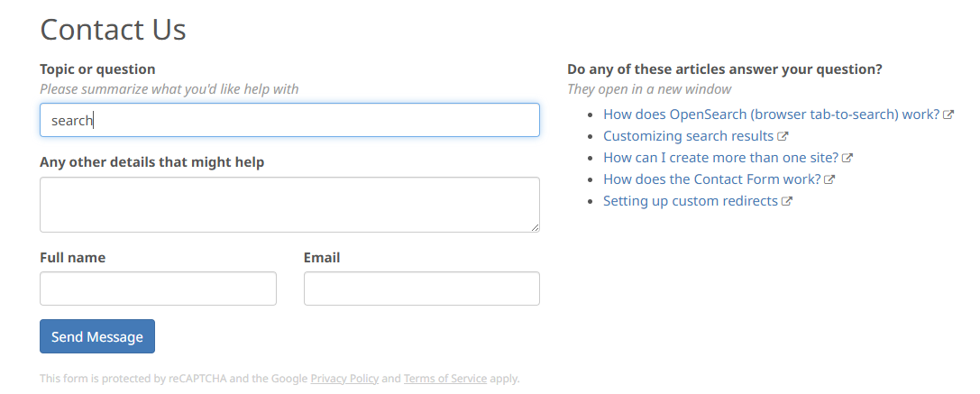Select the Email input box
Image resolution: width=980 pixels, height=394 pixels.
(422, 289)
